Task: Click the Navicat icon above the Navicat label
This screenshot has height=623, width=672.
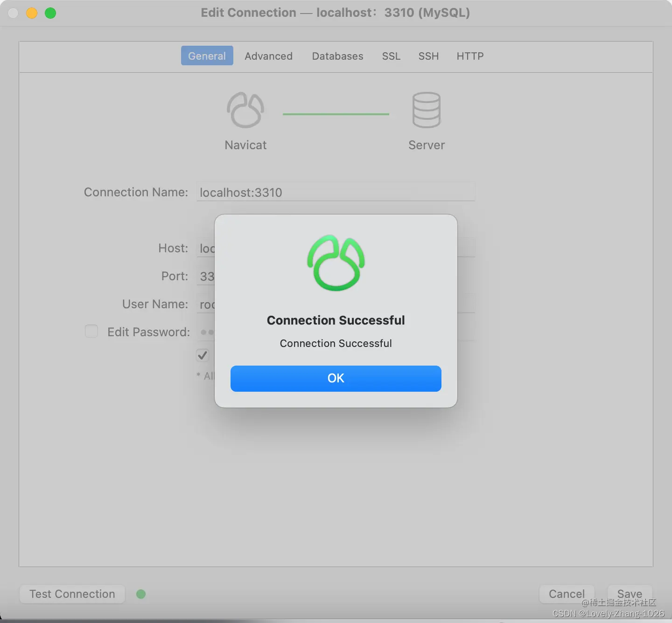Action: click(245, 110)
